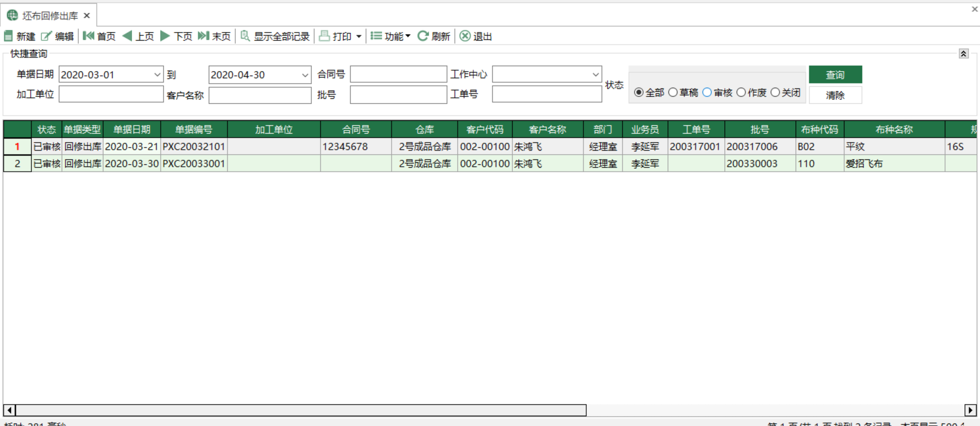Select the 审核 status radio button
The image size is (980, 426).
coord(707,92)
